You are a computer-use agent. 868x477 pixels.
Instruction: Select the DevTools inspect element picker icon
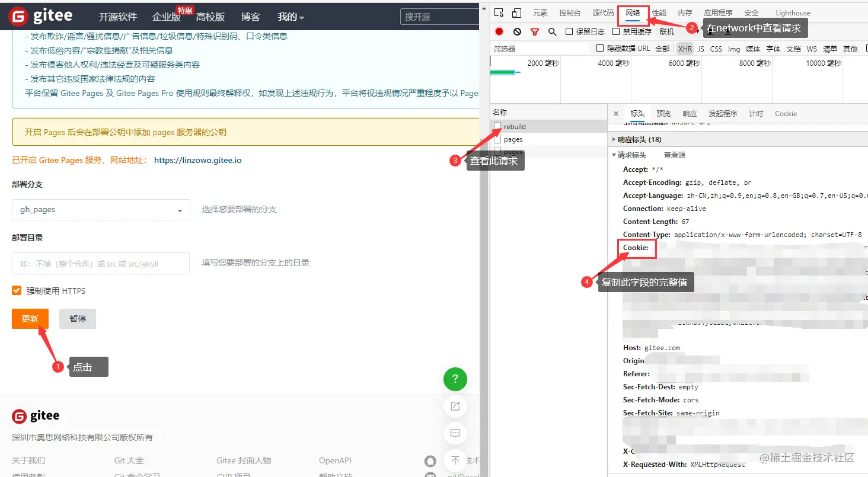point(499,13)
